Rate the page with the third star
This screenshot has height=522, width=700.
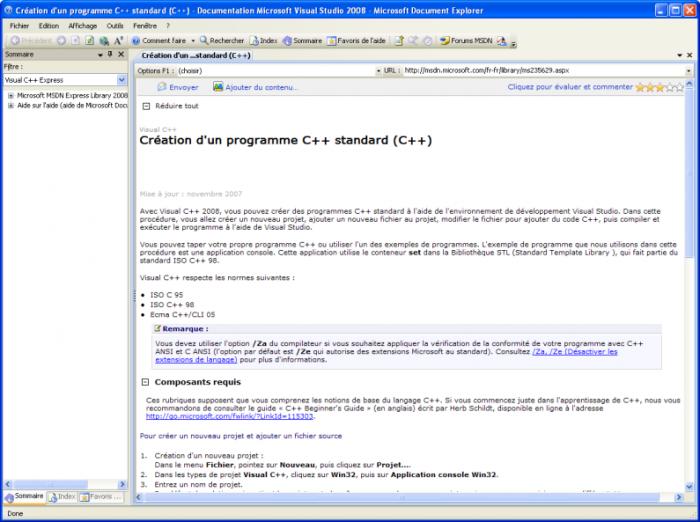[660, 88]
